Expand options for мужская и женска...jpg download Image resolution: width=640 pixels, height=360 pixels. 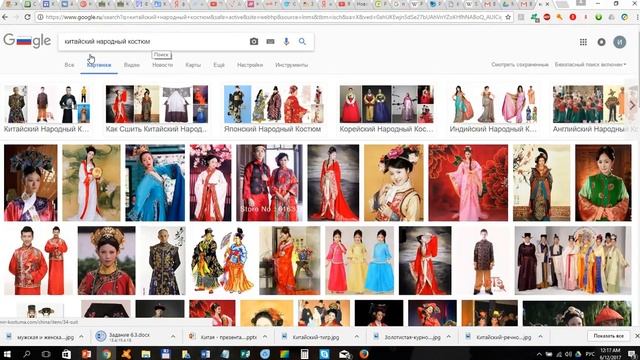81,337
